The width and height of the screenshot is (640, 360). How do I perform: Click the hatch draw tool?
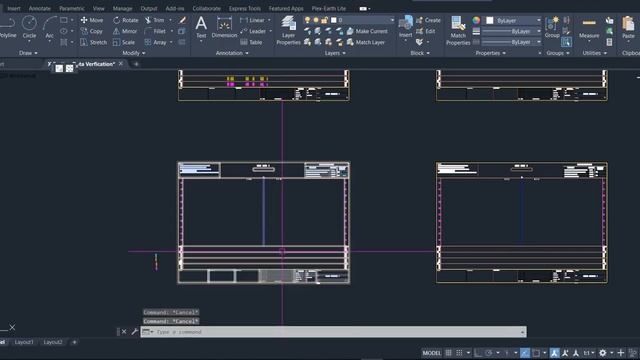tap(64, 42)
